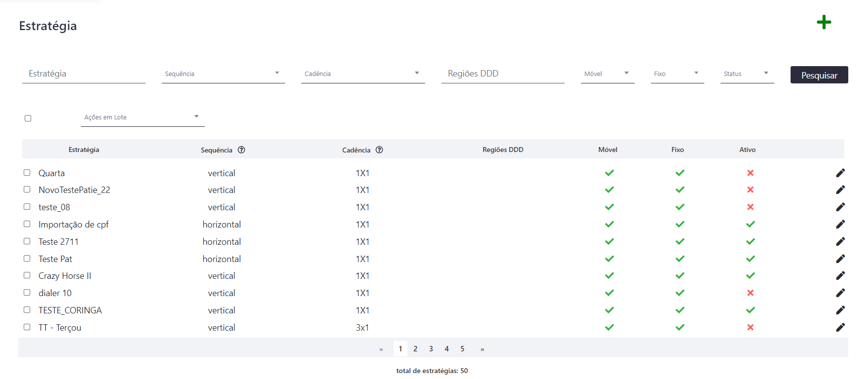This screenshot has height=379, width=868.
Task: Tick the TT - Terçou row checkbox
Action: tap(27, 327)
